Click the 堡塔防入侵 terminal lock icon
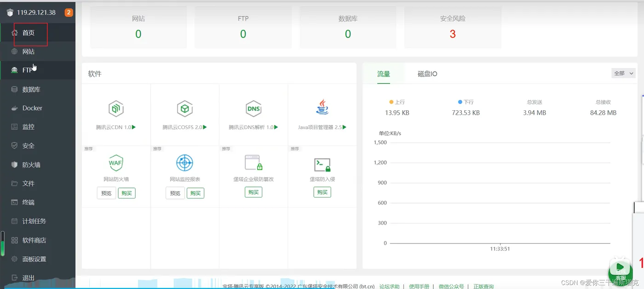Viewport: 644px width, 289px height. click(322, 164)
